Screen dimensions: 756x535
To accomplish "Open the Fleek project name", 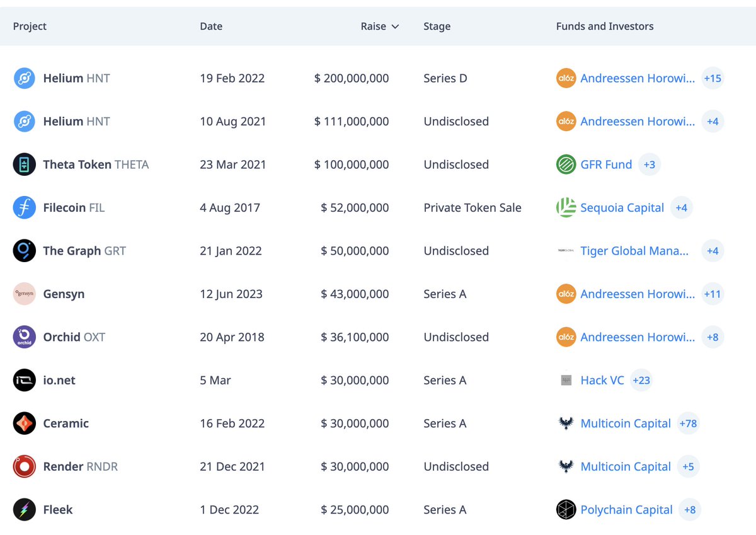I will click(58, 510).
